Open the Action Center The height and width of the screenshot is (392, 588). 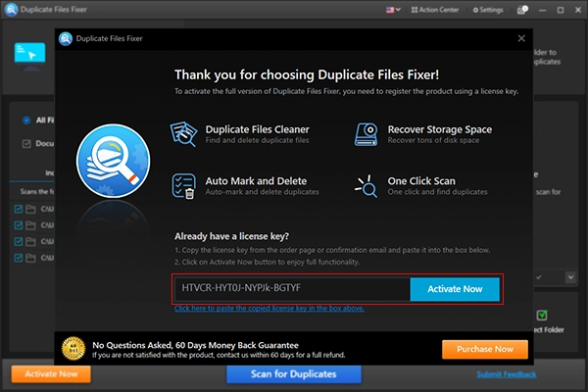coord(435,10)
